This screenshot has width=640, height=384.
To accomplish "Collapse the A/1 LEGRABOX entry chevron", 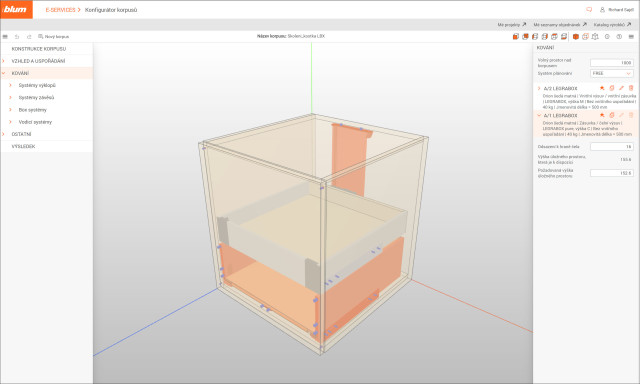I will click(x=539, y=115).
